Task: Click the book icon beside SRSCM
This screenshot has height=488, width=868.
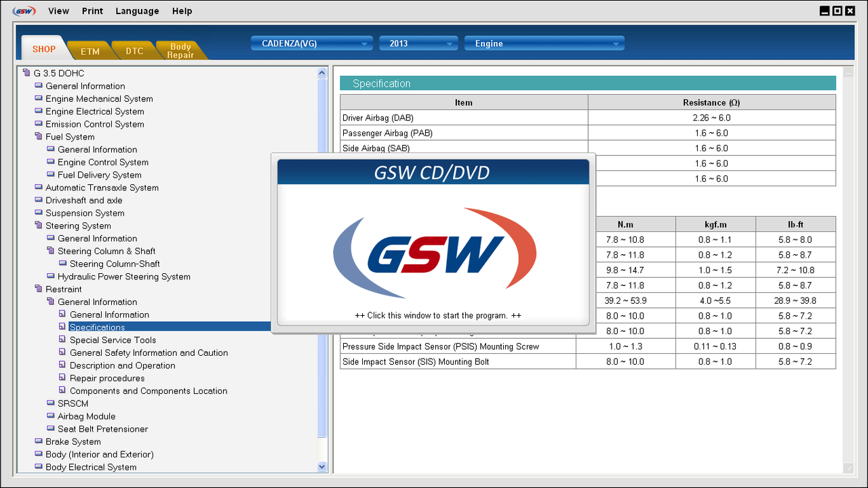Action: point(51,403)
